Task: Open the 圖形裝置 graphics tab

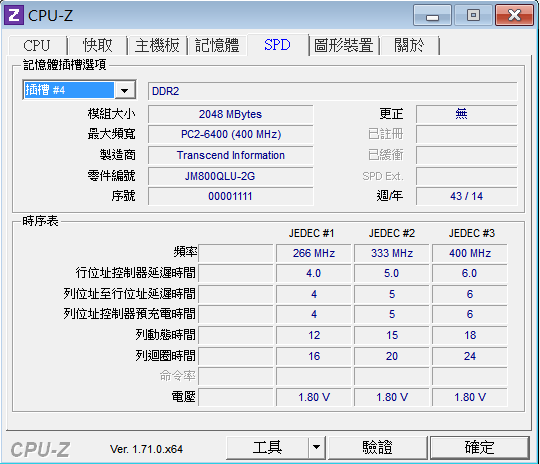Action: pos(344,45)
